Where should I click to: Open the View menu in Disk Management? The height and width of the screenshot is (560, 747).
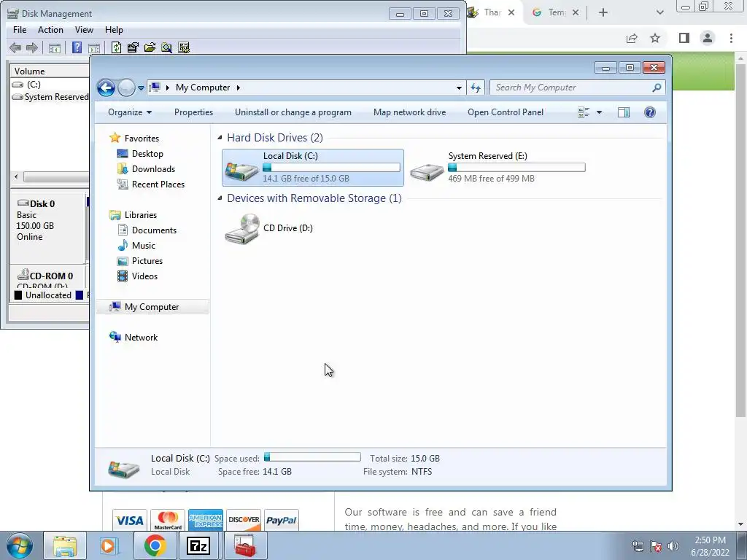pyautogui.click(x=84, y=29)
